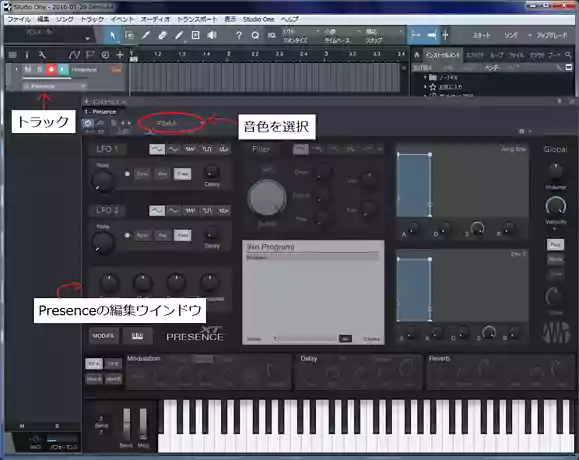
Task: Open the browser Home icon
Action: pos(417,55)
